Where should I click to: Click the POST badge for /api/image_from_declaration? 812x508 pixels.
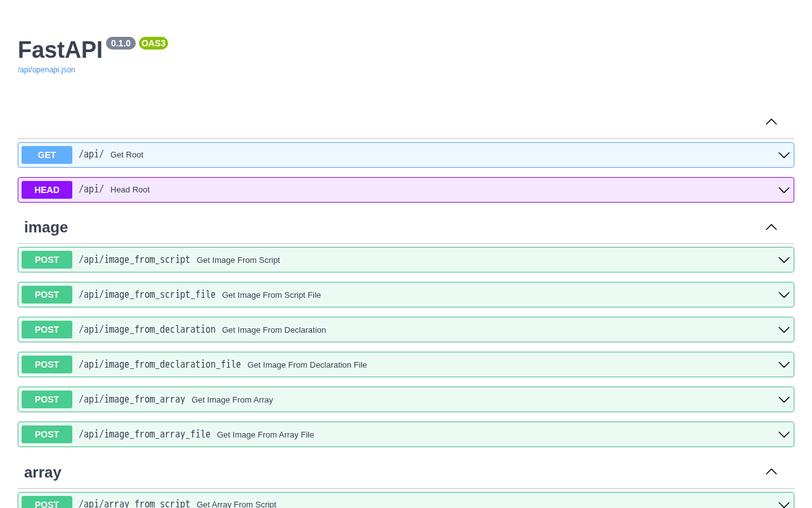(47, 330)
